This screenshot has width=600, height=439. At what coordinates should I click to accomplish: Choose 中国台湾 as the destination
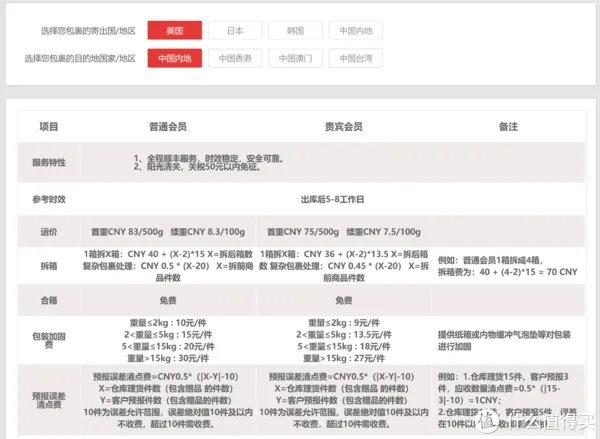coord(355,58)
